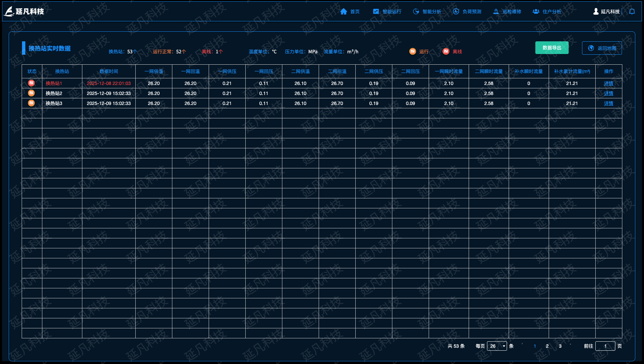Open the notification bell
The height and width of the screenshot is (364, 644).
pyautogui.click(x=632, y=12)
